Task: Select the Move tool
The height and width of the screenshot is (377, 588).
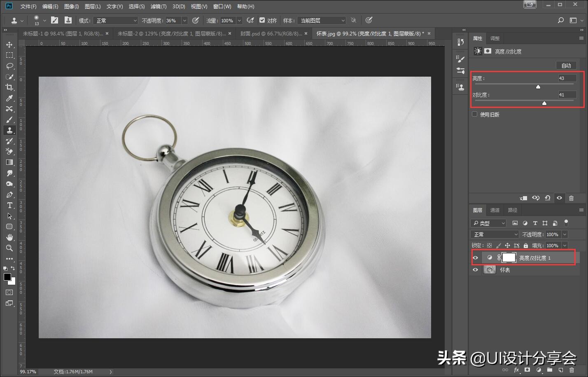Action: click(x=9, y=45)
